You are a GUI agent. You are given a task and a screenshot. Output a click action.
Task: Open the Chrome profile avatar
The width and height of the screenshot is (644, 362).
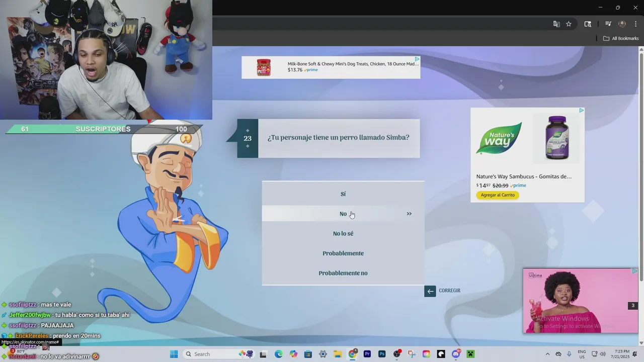point(622,24)
